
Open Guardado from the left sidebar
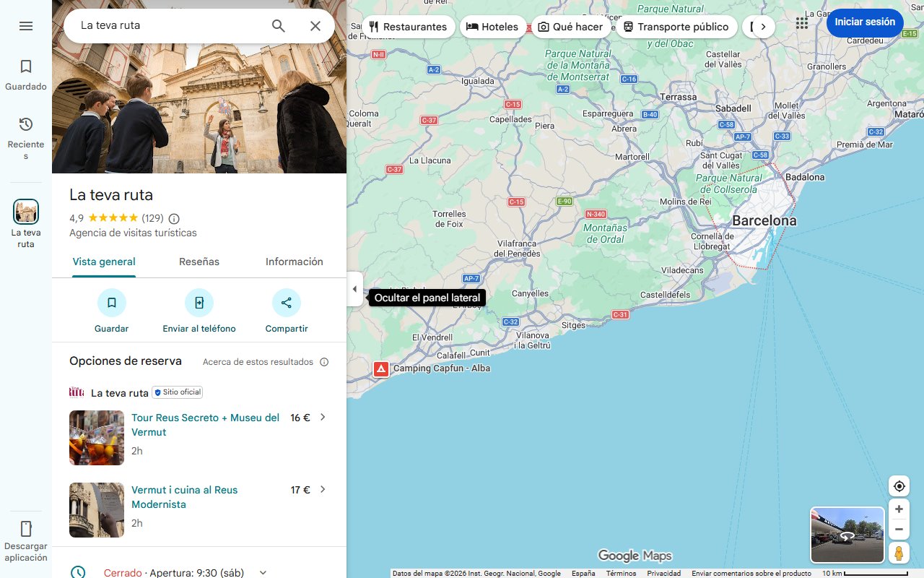coord(26,72)
